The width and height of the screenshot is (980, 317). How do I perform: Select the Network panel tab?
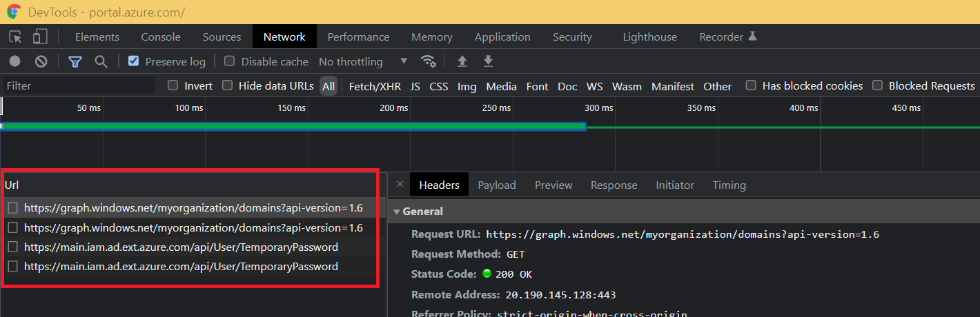pos(284,37)
